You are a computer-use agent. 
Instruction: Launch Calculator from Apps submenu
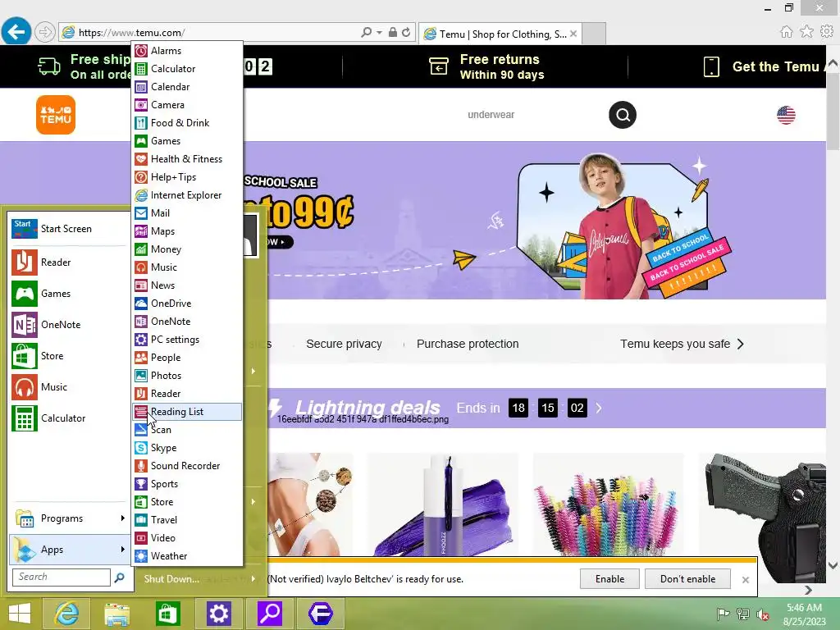(x=187, y=69)
